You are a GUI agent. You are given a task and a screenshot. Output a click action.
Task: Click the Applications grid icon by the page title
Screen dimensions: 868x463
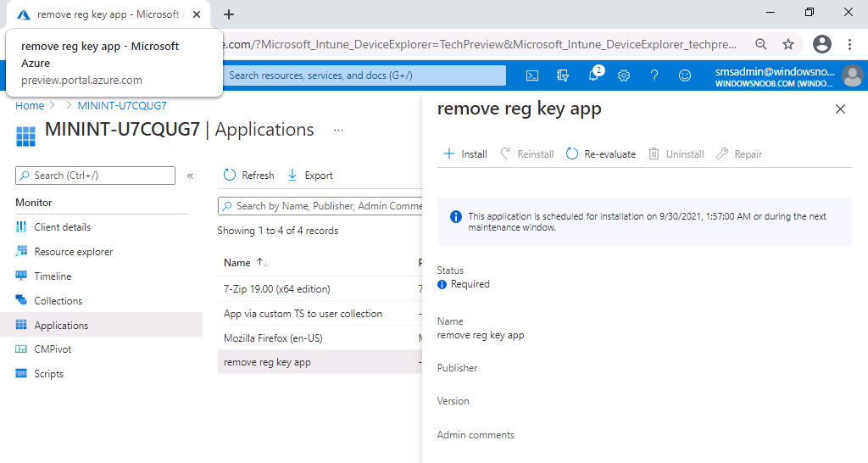point(25,136)
